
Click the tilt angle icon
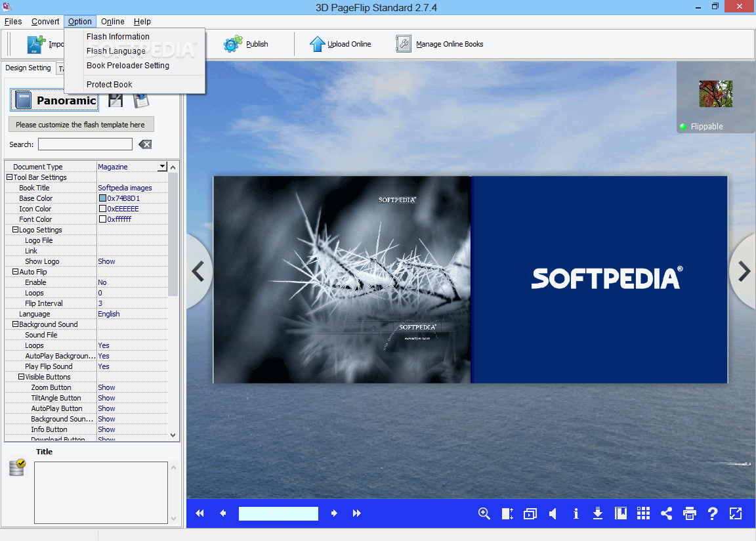coord(507,513)
